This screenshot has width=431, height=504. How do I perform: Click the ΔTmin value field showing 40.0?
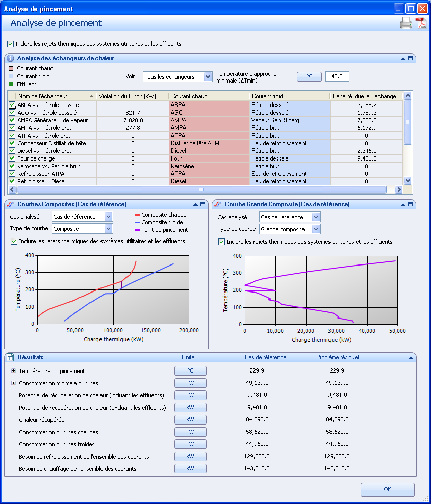click(337, 76)
